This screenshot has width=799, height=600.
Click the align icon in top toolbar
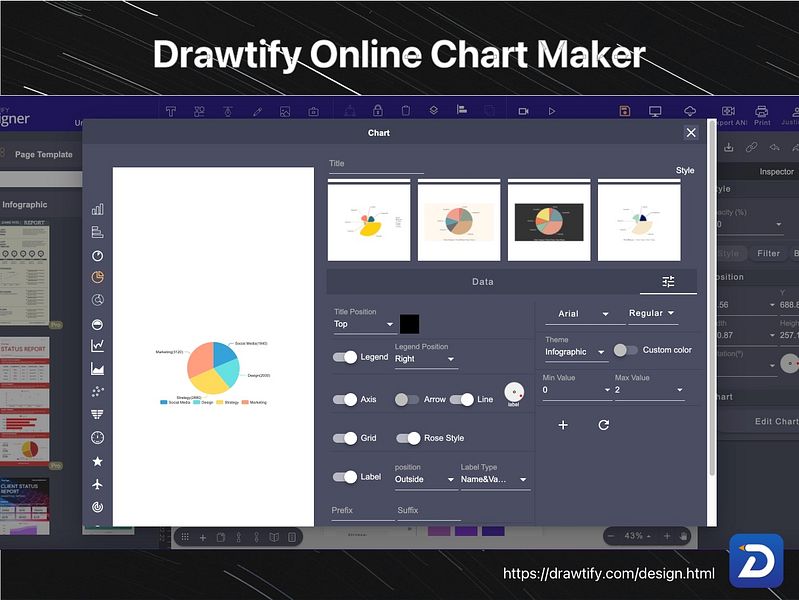pos(462,110)
